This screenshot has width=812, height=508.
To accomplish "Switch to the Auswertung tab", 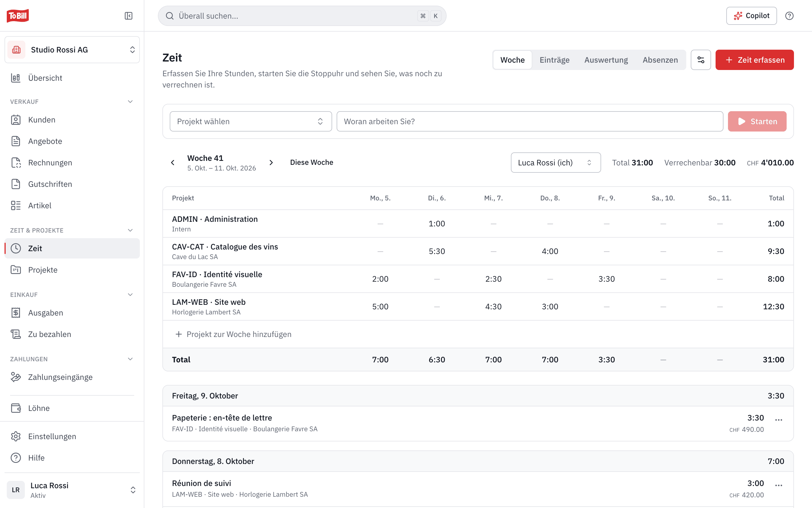I will (606, 60).
